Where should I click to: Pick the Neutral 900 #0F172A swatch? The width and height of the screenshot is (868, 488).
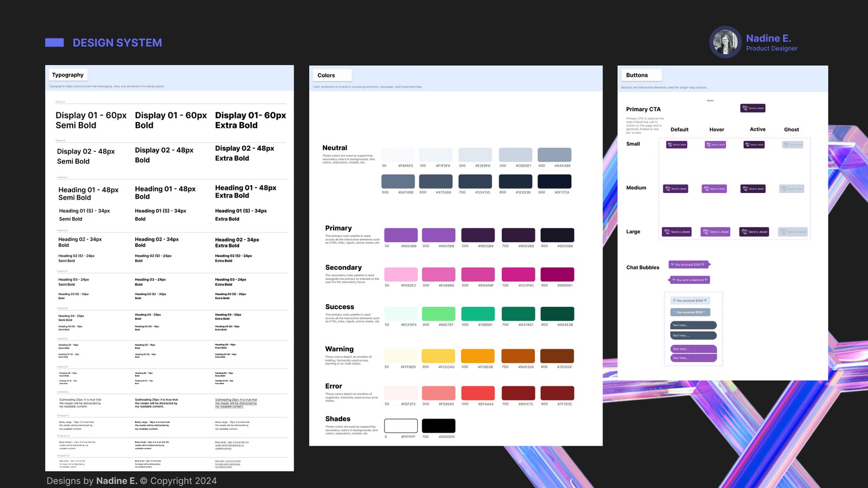554,181
